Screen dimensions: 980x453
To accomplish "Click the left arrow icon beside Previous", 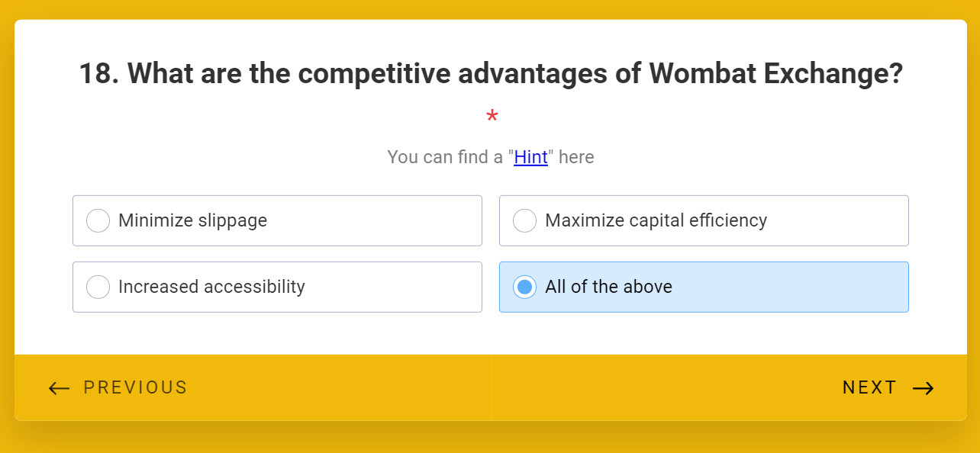I will 59,388.
